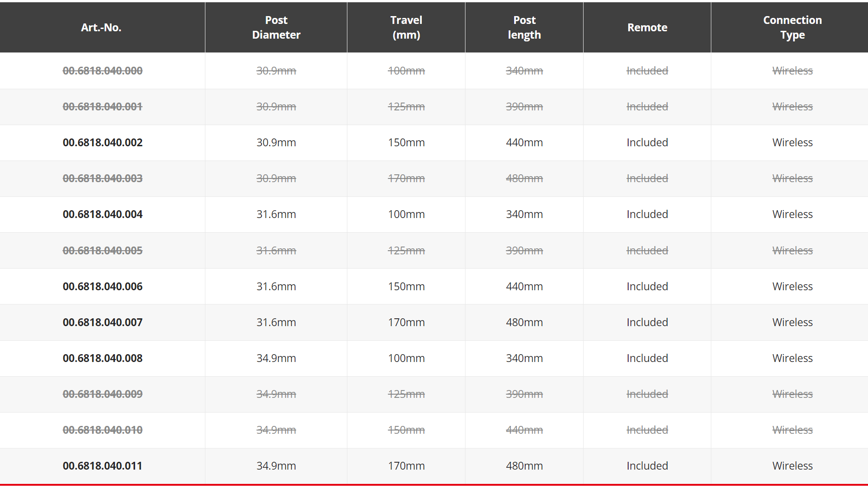Click struck-through 390mm in row 00.6818.040.009

coord(524,394)
